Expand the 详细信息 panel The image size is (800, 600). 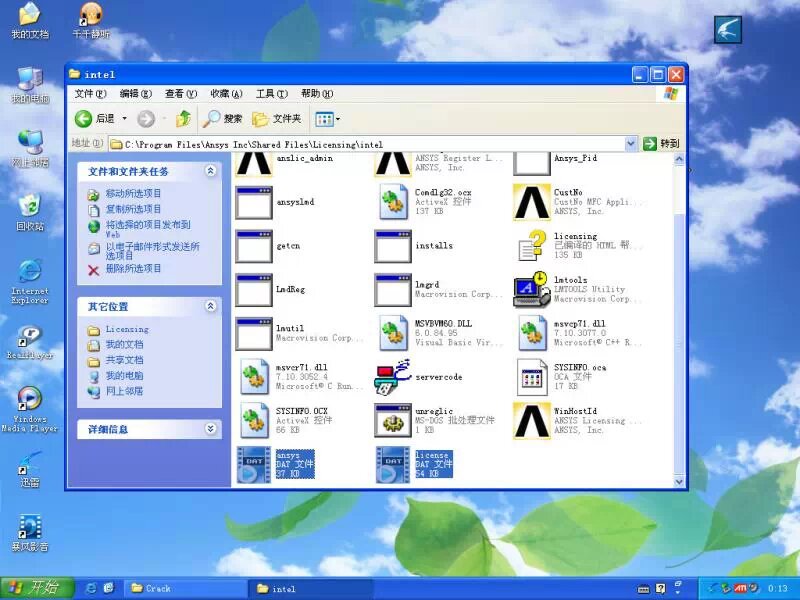(210, 429)
